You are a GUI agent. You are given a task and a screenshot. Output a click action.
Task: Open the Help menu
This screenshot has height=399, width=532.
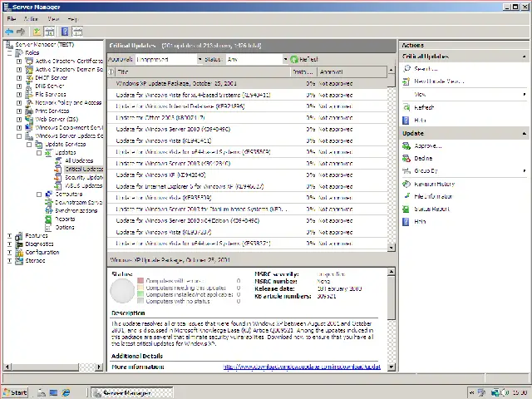click(72, 19)
